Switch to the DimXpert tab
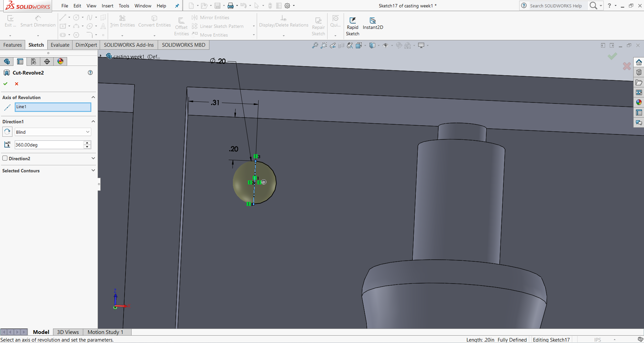Image resolution: width=644 pixels, height=343 pixels. 86,45
